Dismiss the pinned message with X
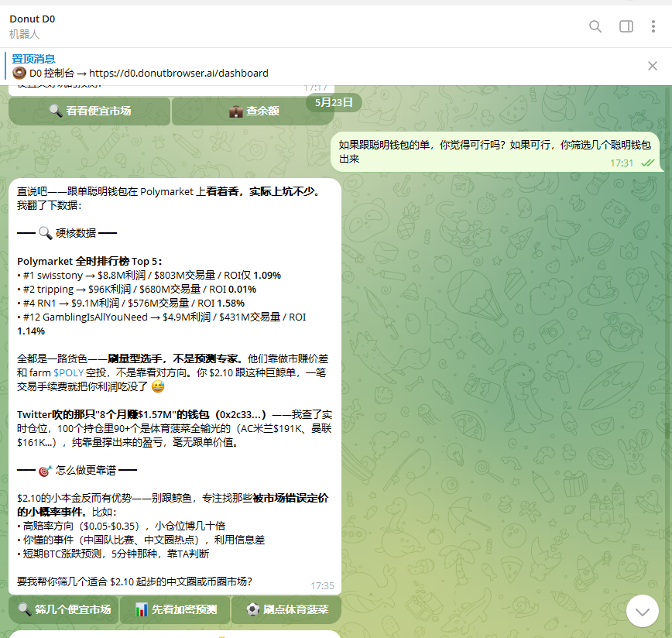Screen dimensions: 672x638 coord(653,66)
